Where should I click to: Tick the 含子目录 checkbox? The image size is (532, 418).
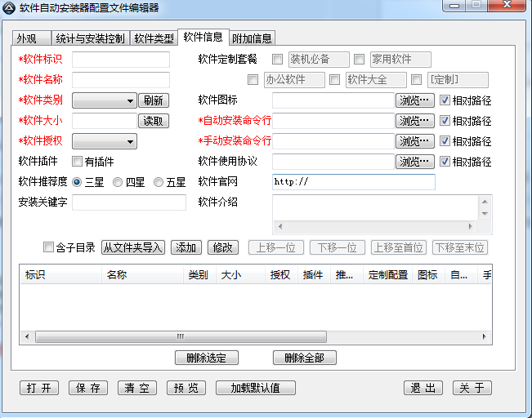48,247
